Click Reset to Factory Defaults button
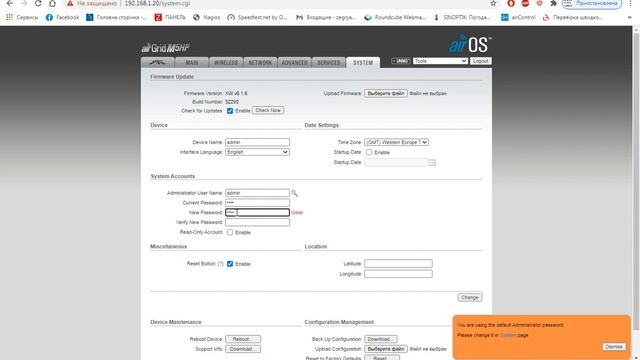Viewport: 640px width, 360px height. [x=382, y=358]
